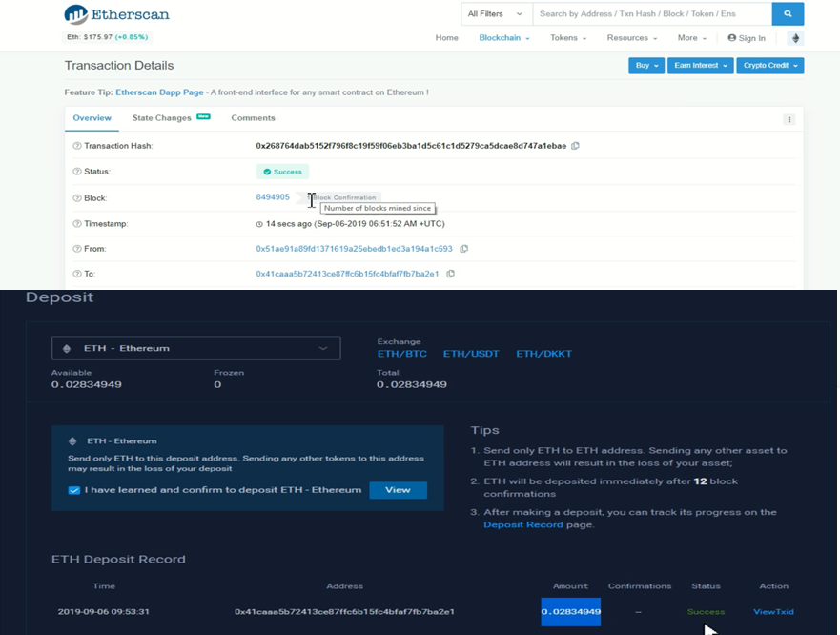Click the help icon beside Timestamp
Viewport: 840px width, 635px height.
[77, 224]
